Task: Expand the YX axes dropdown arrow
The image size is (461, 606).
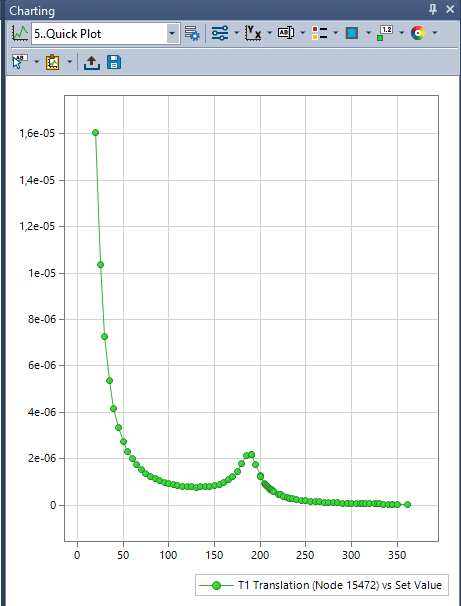Action: [269, 33]
